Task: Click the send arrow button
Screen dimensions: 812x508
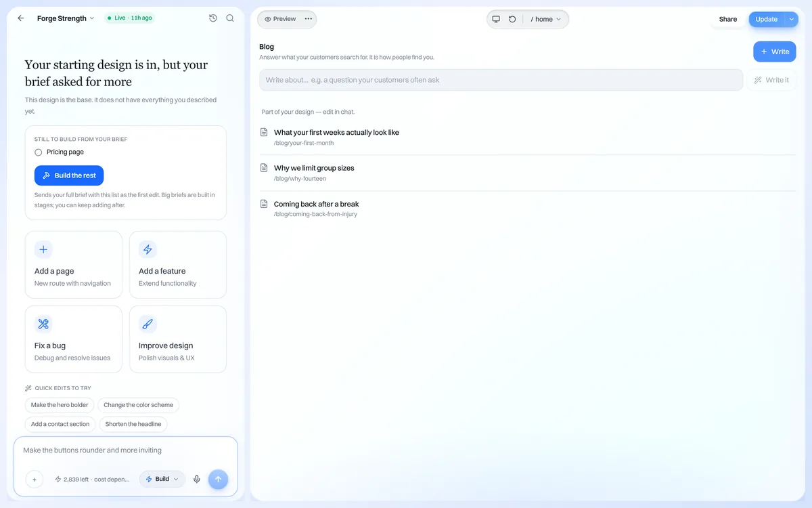Action: 218,479
